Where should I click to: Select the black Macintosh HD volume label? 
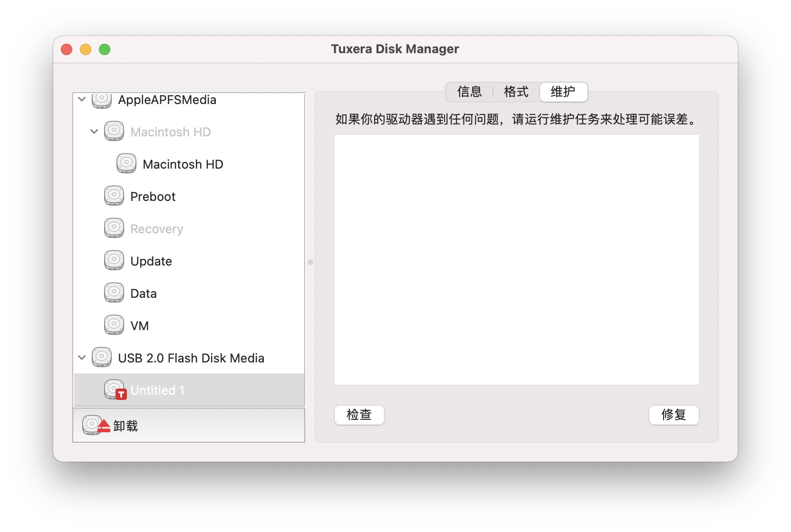[x=183, y=164]
